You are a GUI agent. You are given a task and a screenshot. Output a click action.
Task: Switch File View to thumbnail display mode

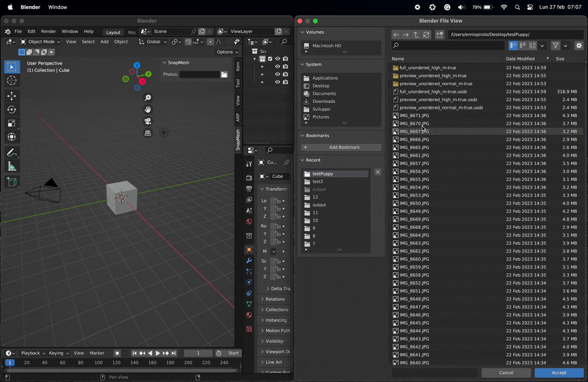click(532, 45)
